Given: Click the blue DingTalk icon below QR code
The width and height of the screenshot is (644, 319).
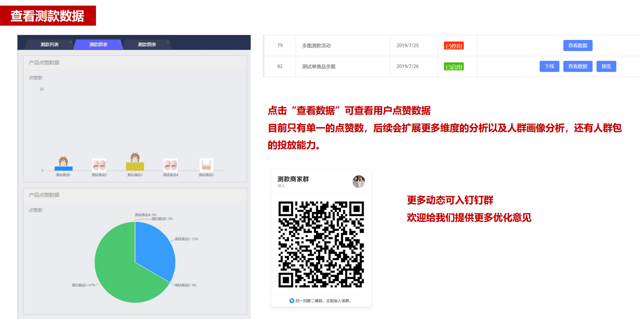Looking at the screenshot, I should [x=292, y=301].
